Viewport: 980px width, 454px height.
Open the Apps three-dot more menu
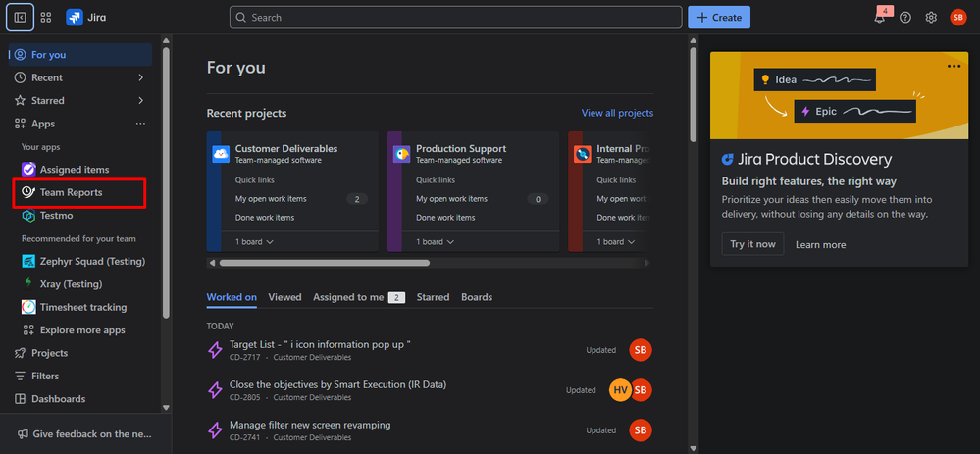click(140, 124)
